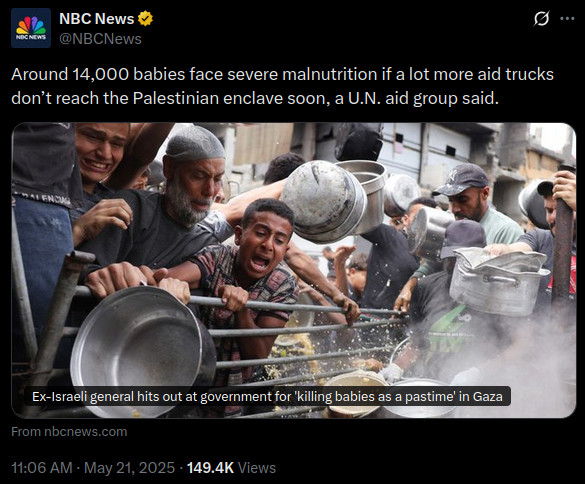This screenshot has width=585, height=484.
Task: Click the Grok explain-post icon
Action: pos(541,18)
